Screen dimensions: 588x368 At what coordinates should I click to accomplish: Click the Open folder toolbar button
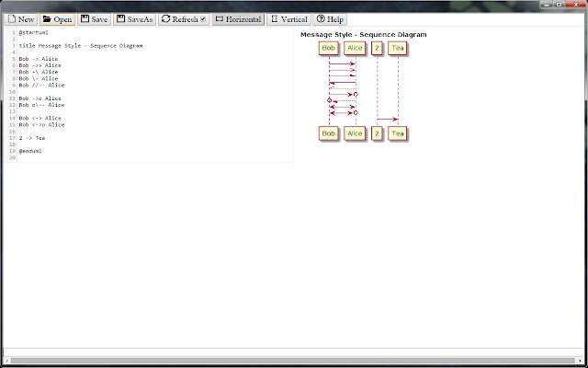(x=57, y=19)
